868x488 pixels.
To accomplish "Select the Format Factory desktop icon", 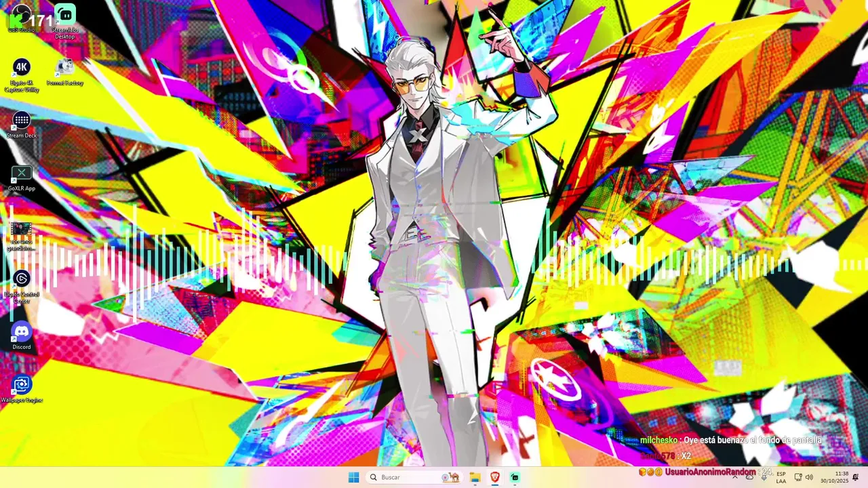I will (65, 71).
